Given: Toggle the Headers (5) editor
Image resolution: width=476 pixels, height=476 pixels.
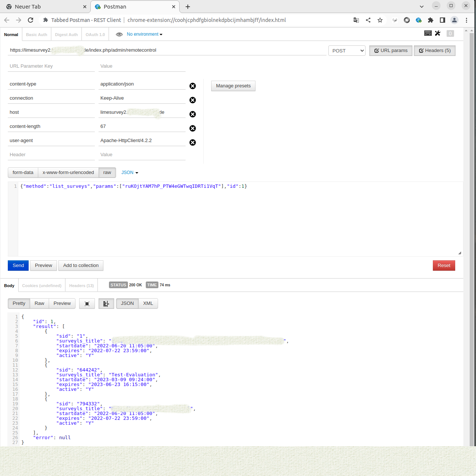Looking at the screenshot, I should coord(435,51).
